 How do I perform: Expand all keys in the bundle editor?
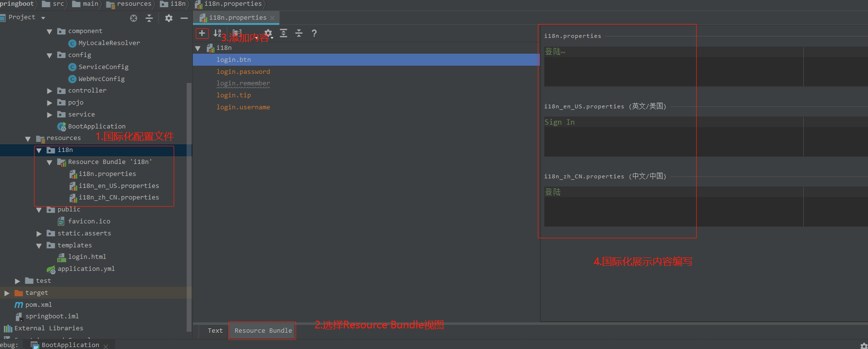click(x=284, y=33)
